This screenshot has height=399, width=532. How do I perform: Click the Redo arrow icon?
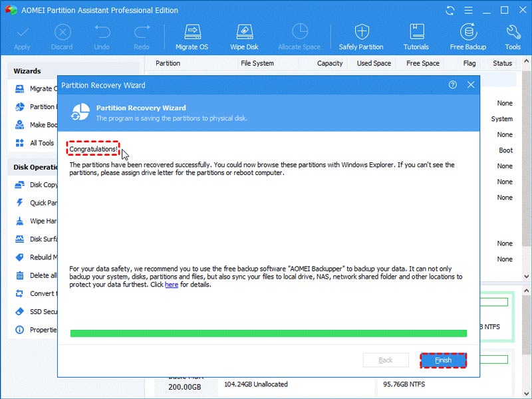[142, 32]
